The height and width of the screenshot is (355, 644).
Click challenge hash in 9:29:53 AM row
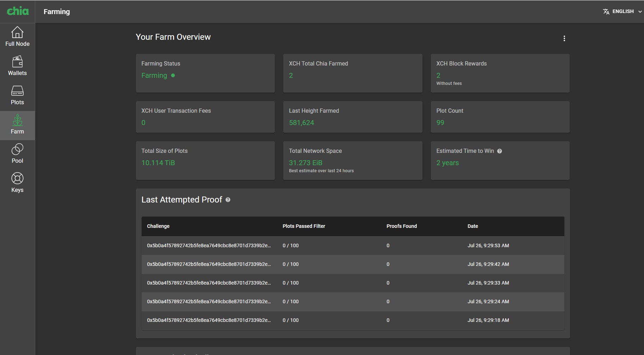[209, 245]
